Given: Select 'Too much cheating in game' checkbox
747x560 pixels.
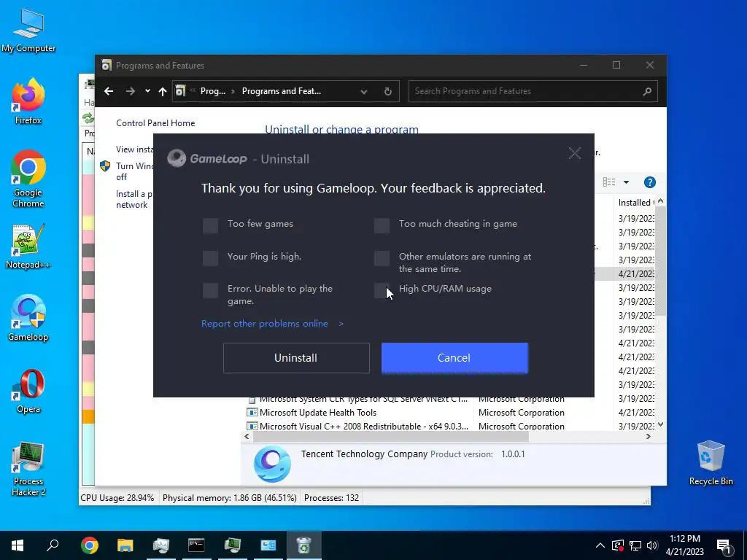Looking at the screenshot, I should click(x=382, y=225).
